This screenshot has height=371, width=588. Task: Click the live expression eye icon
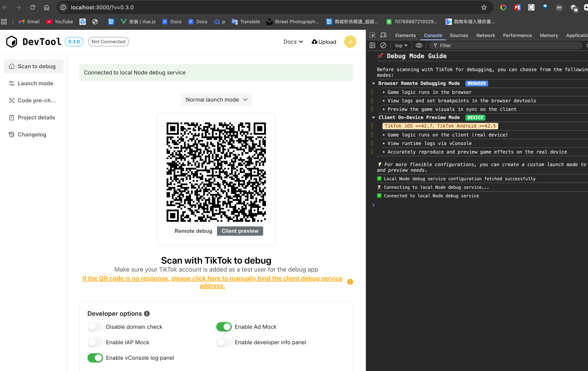[419, 45]
